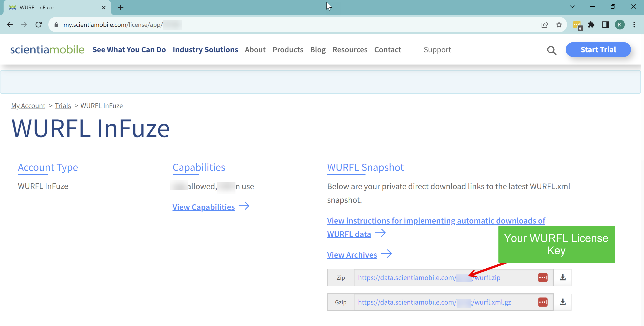Open See What You Can Do menu
This screenshot has width=644, height=326.
[129, 50]
